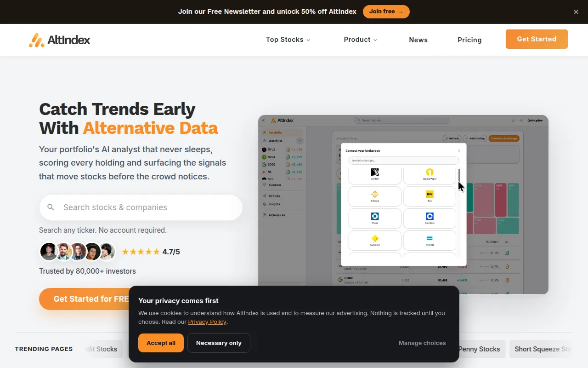Click the UBER heatmap tile in the demo
The width and height of the screenshot is (588, 368).
(501, 200)
